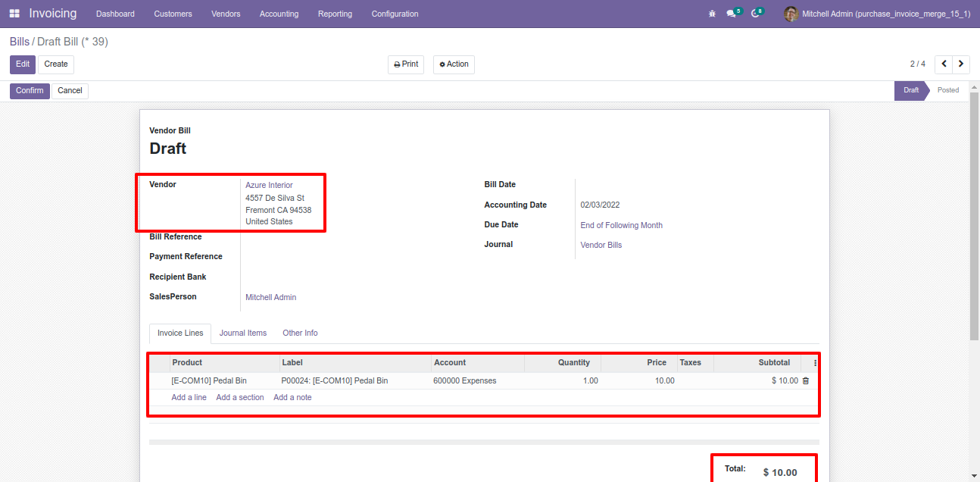Image resolution: width=980 pixels, height=482 pixels.
Task: Go back to Bills breadcrumb
Action: tap(20, 42)
